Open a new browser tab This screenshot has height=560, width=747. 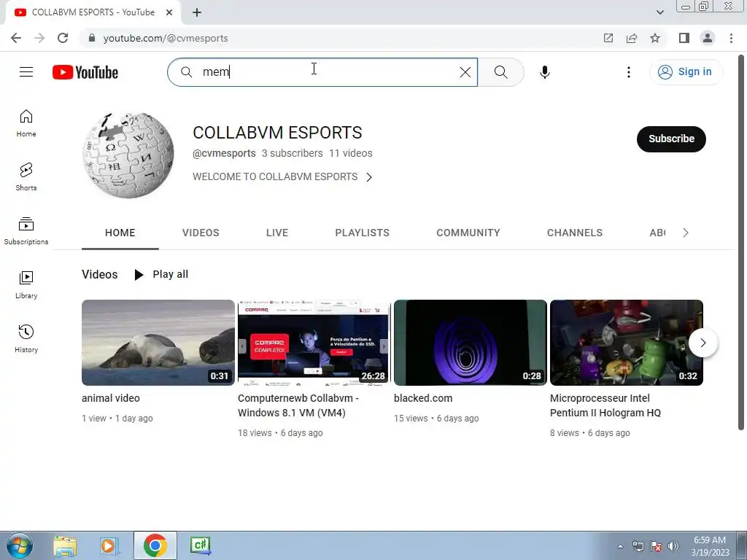click(197, 12)
